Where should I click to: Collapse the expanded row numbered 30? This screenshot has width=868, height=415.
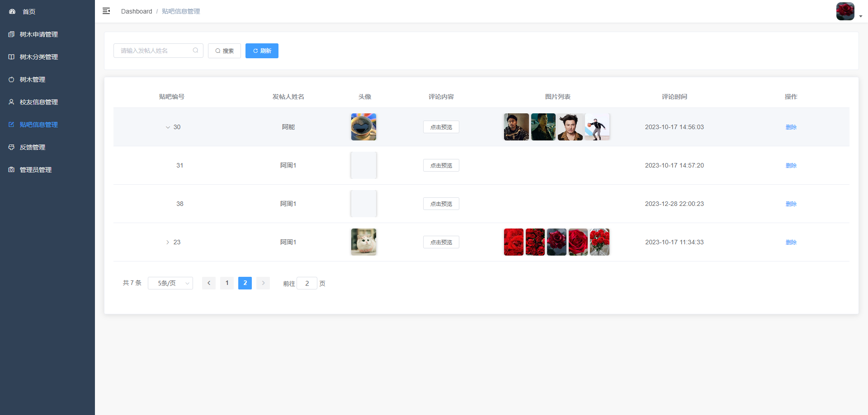pos(168,127)
